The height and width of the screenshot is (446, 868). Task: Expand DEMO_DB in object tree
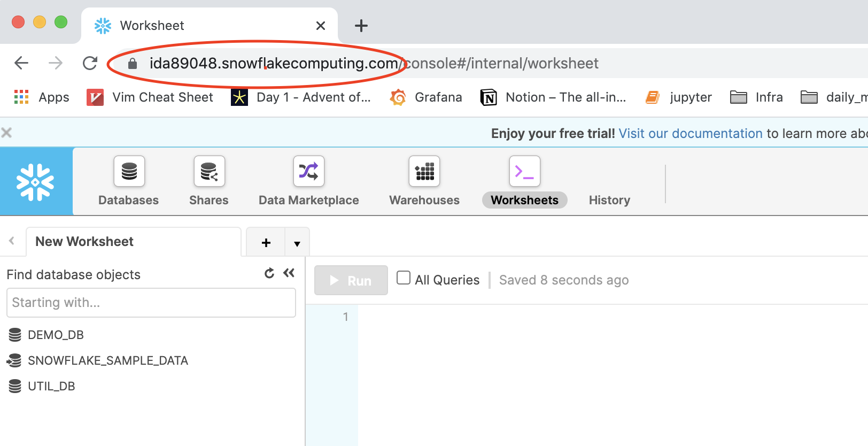(x=56, y=335)
